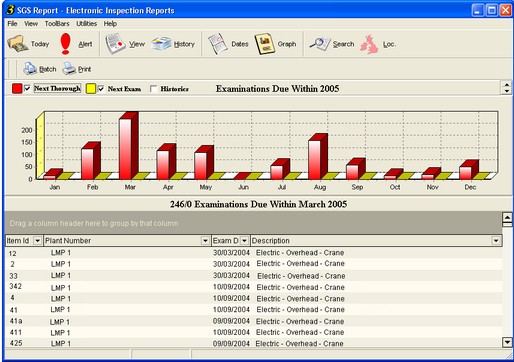Viewport: 514px width, 362px height.
Task: Click the Today toolbar icon
Action: point(18,44)
